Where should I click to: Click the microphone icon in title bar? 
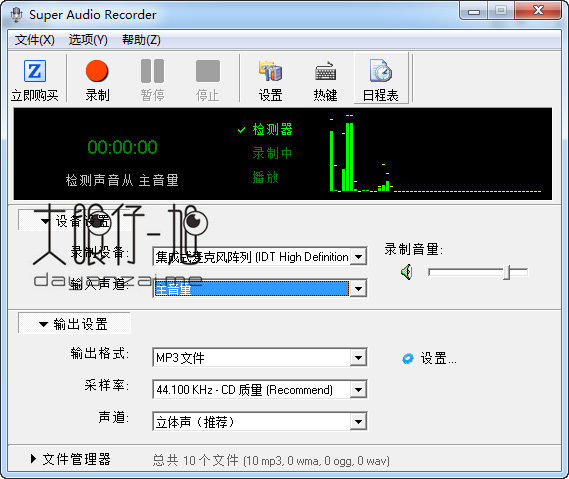pos(16,15)
